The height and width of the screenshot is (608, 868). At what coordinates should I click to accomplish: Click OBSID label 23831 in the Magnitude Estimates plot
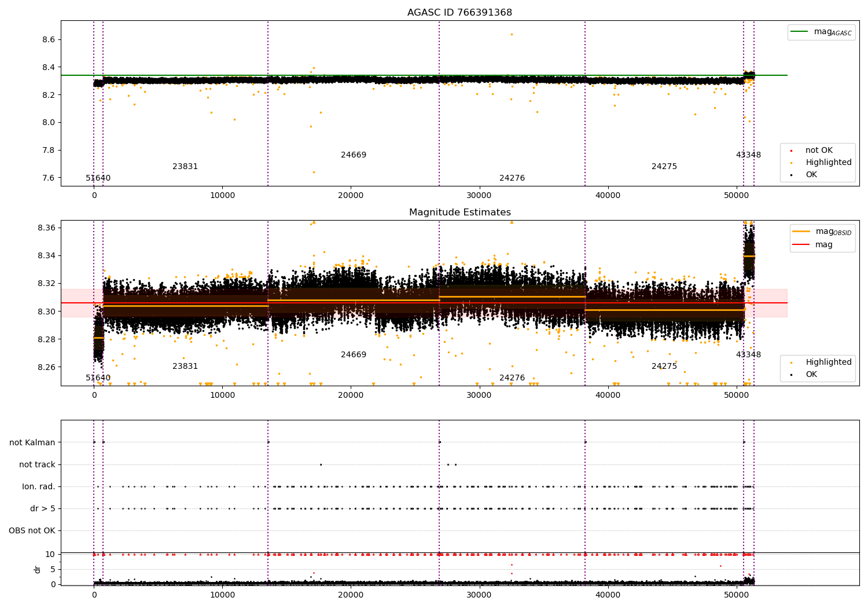185,367
